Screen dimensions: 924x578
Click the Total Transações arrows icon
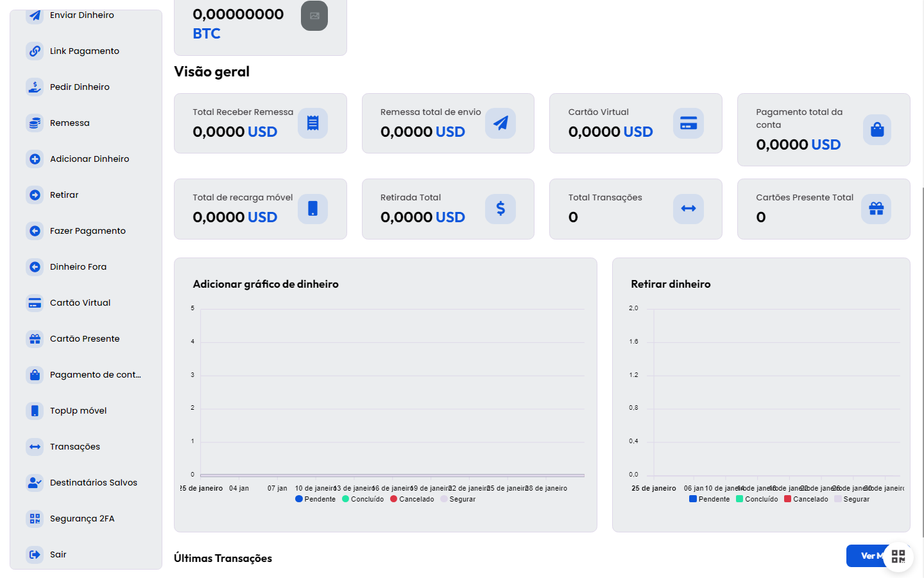pyautogui.click(x=688, y=209)
